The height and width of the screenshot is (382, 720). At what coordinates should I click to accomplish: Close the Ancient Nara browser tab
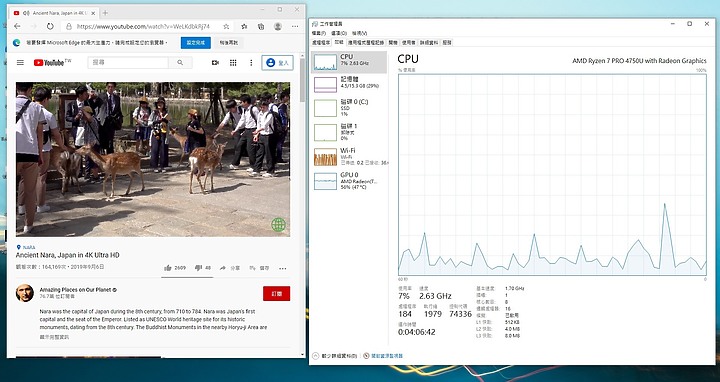click(x=92, y=13)
